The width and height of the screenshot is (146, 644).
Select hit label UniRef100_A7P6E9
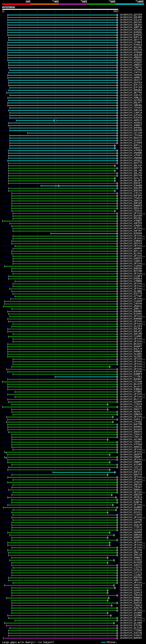pos(131,151)
